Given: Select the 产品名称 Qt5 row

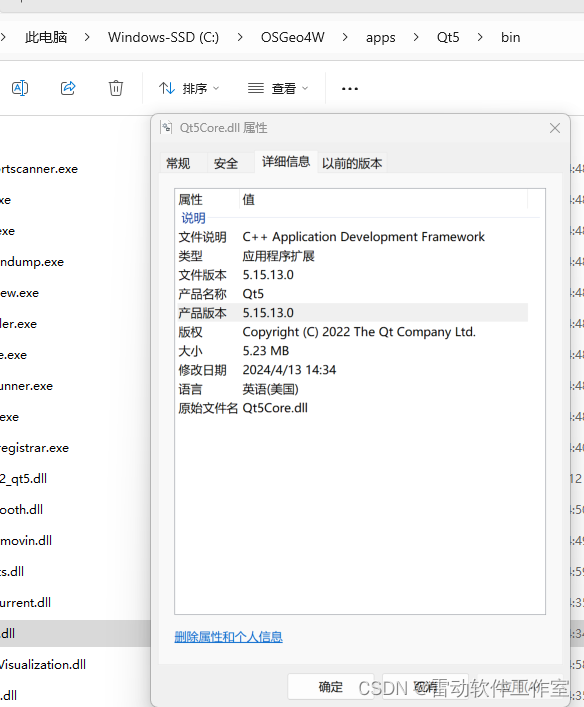Looking at the screenshot, I should [352, 294].
